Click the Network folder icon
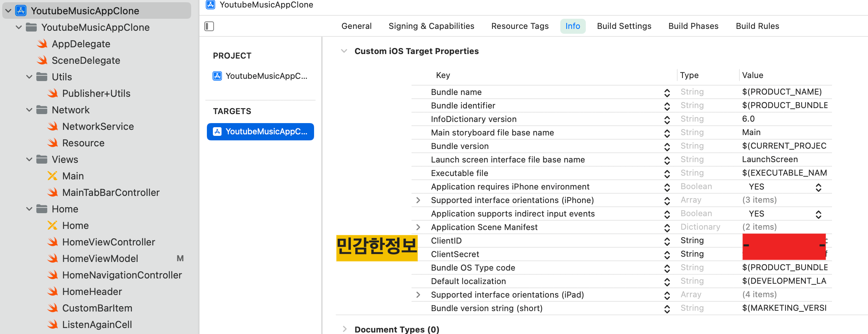 (x=42, y=110)
